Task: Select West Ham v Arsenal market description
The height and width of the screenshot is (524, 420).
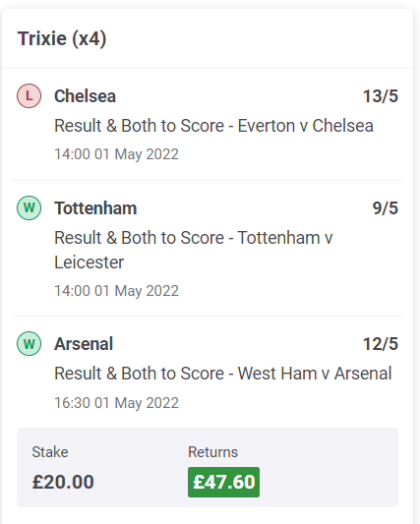Action: tap(223, 374)
